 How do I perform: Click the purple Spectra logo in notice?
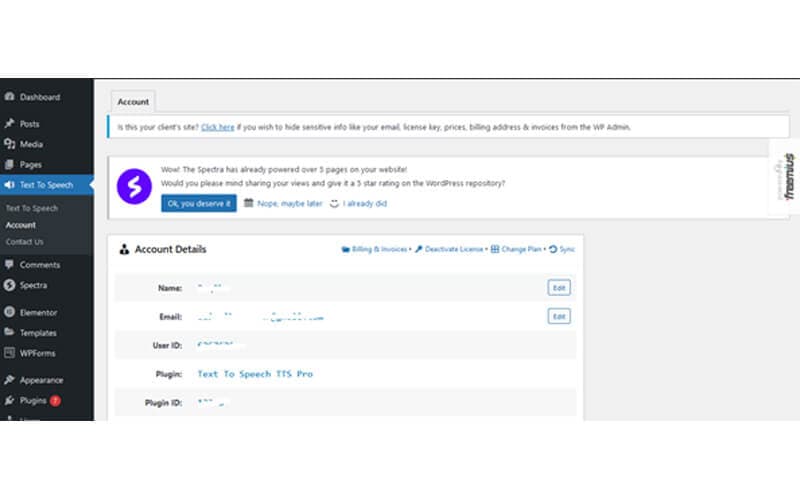(x=134, y=186)
